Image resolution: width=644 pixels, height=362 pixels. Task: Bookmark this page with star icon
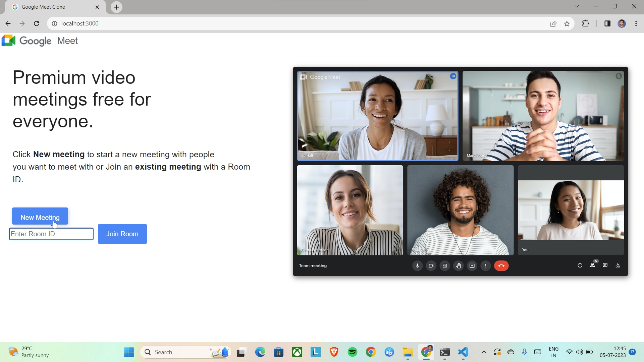coord(567,23)
